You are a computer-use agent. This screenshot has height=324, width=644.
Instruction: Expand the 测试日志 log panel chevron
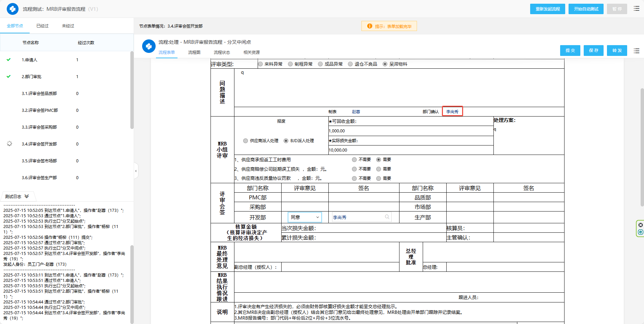tap(27, 196)
